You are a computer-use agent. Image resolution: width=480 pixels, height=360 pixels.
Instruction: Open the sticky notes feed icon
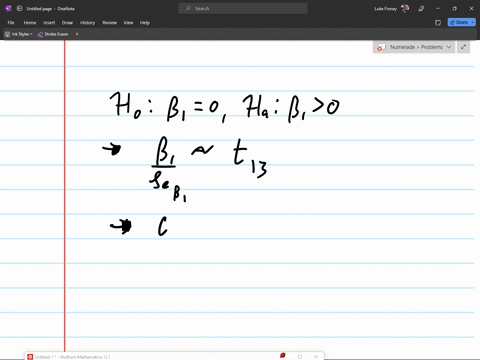438,23
